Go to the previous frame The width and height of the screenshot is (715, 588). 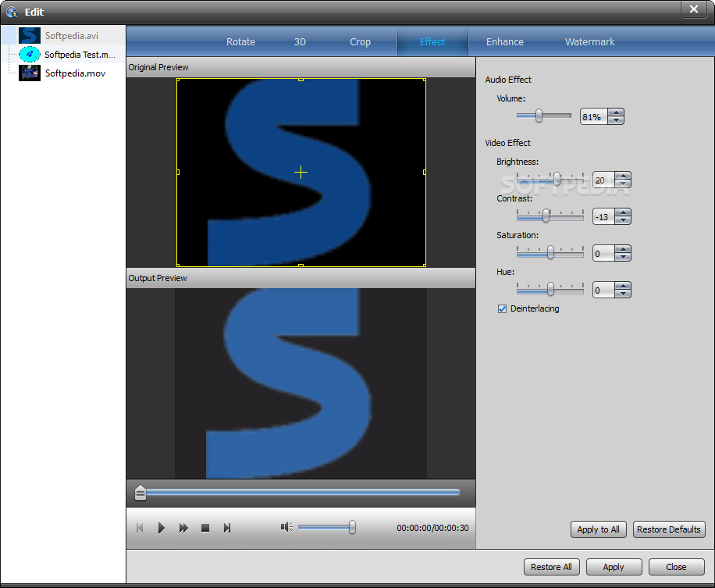[140, 528]
